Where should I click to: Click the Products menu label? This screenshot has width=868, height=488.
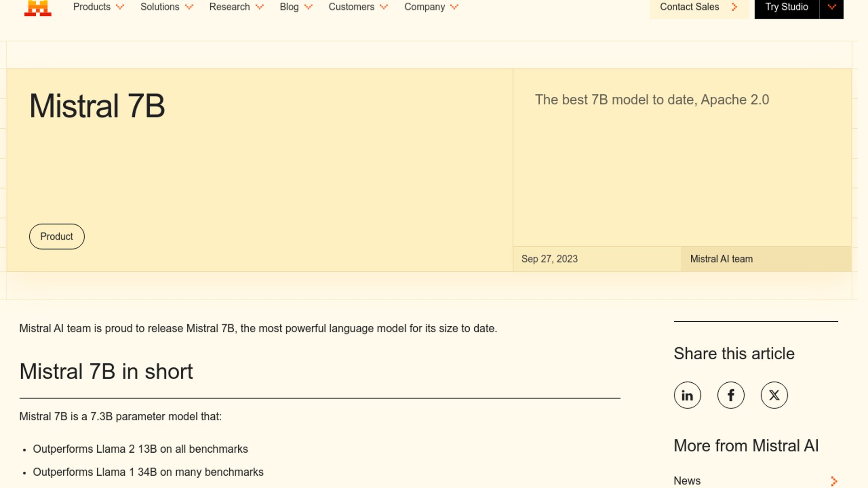point(92,7)
